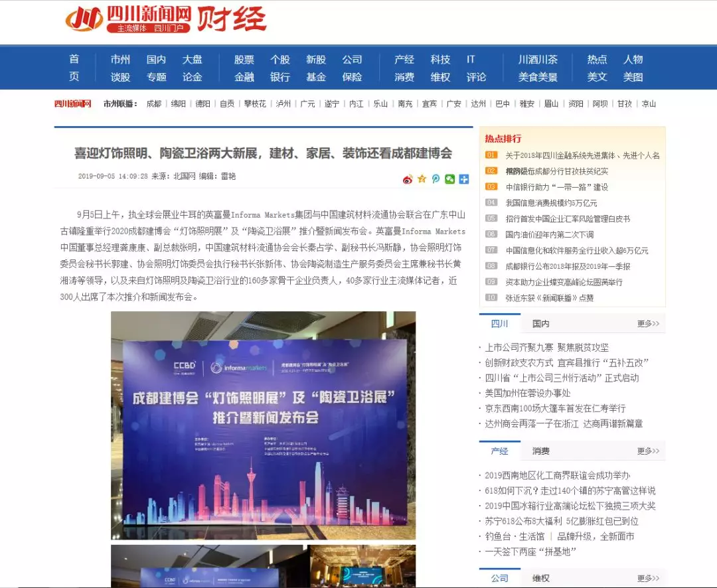
Task: Open the 成都 city link
Action: 154,104
